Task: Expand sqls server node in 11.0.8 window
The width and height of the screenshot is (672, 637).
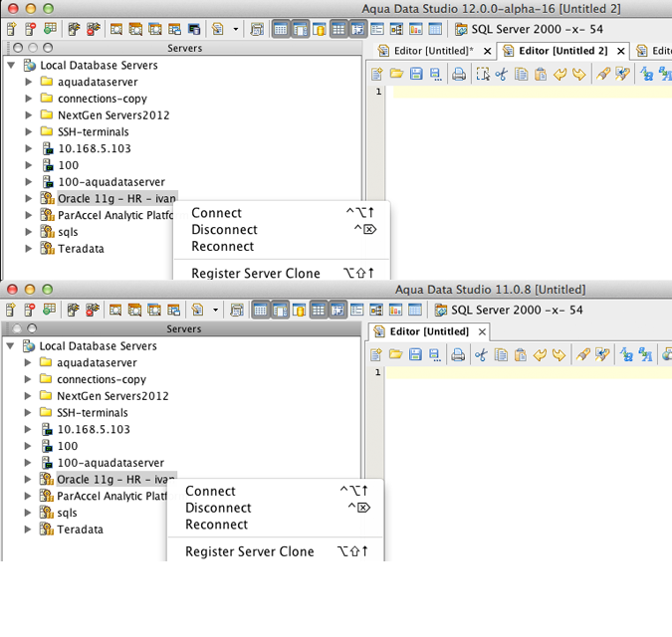Action: (28, 513)
